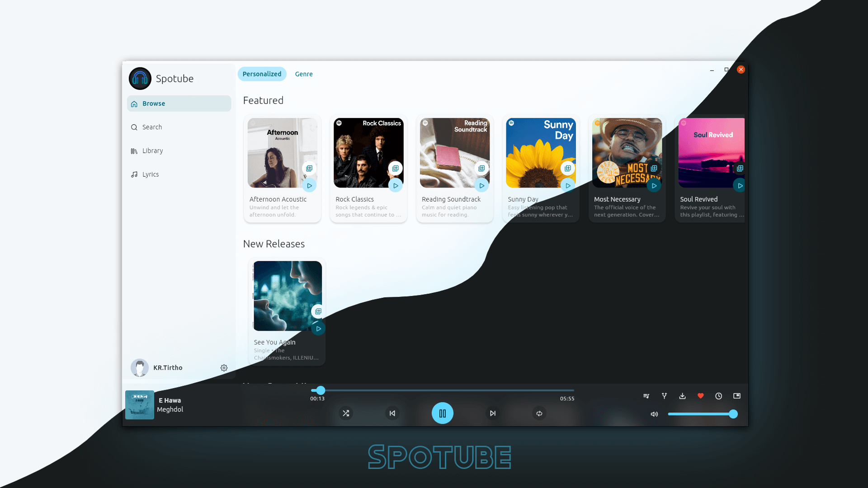Click the pause button to stop playback

(442, 413)
